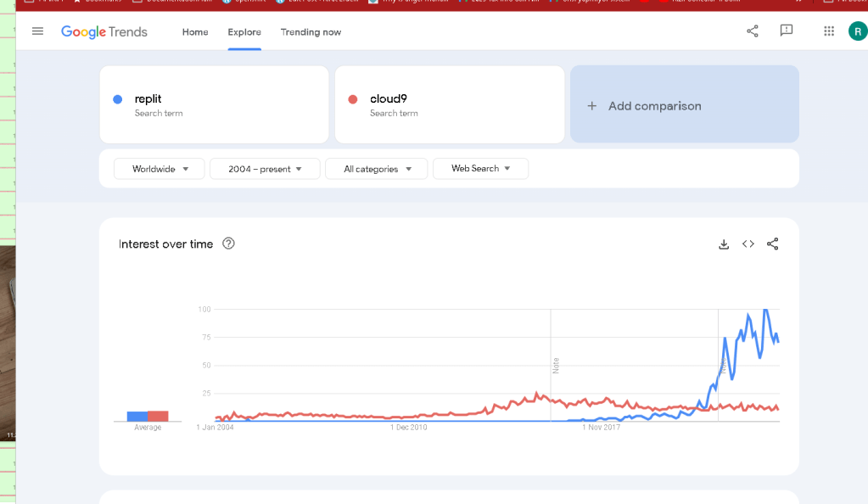Image resolution: width=868 pixels, height=504 pixels.
Task: Click the red cloud9 average bar
Action: (158, 416)
